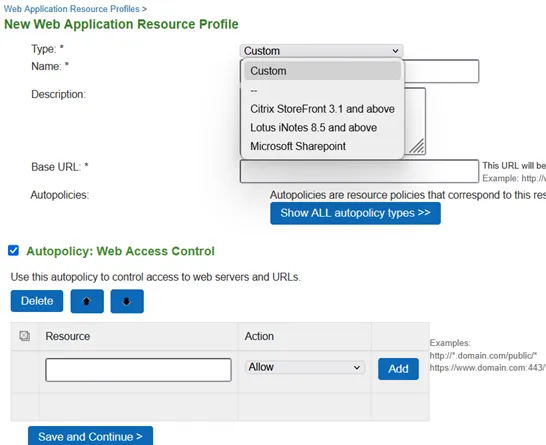
Task: Open the Type dropdown showing Custom
Action: pyautogui.click(x=321, y=51)
